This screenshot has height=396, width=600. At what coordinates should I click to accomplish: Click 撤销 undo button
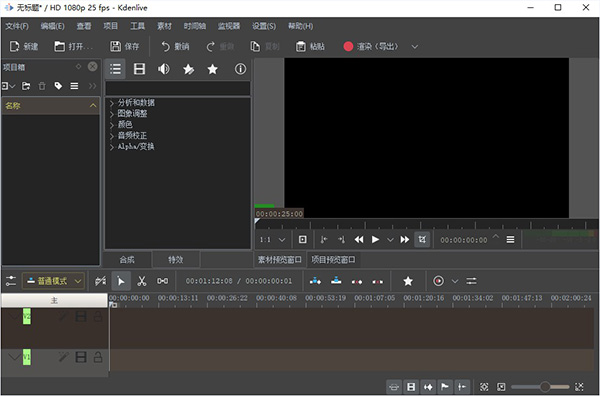coord(175,47)
